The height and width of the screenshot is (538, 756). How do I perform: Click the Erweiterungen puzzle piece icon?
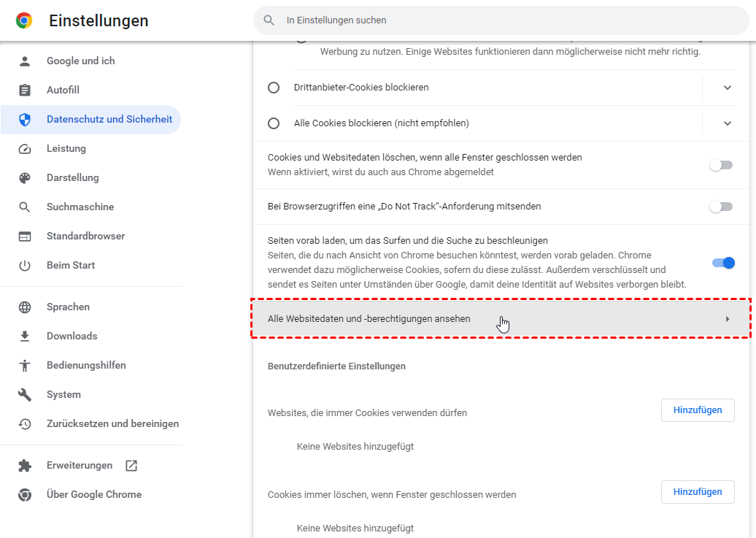click(x=25, y=466)
